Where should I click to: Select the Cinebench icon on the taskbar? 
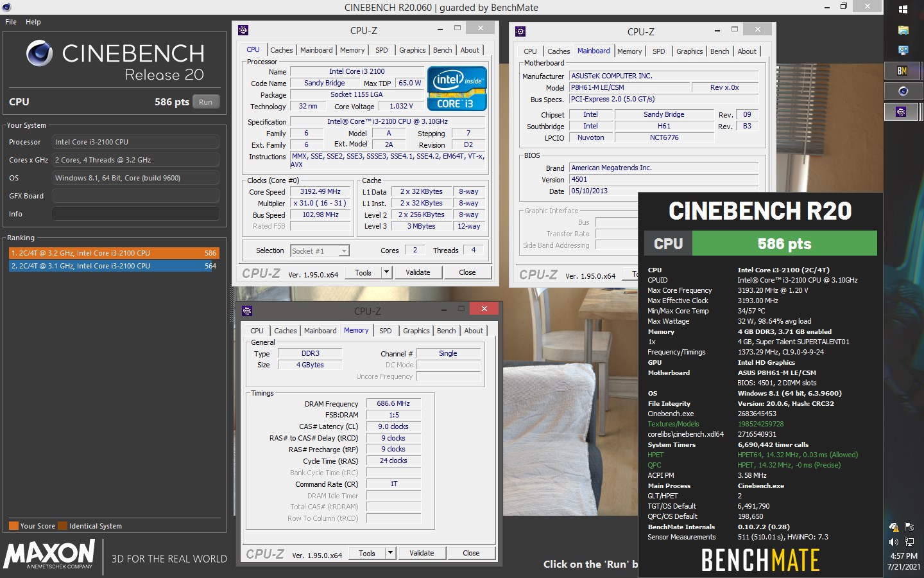click(x=903, y=91)
